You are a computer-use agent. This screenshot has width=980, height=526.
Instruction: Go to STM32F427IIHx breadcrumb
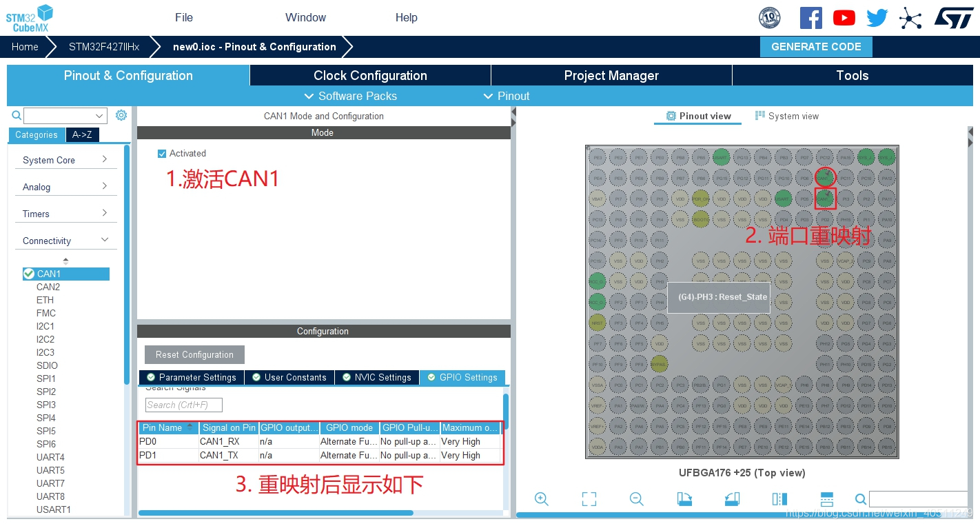click(x=104, y=47)
